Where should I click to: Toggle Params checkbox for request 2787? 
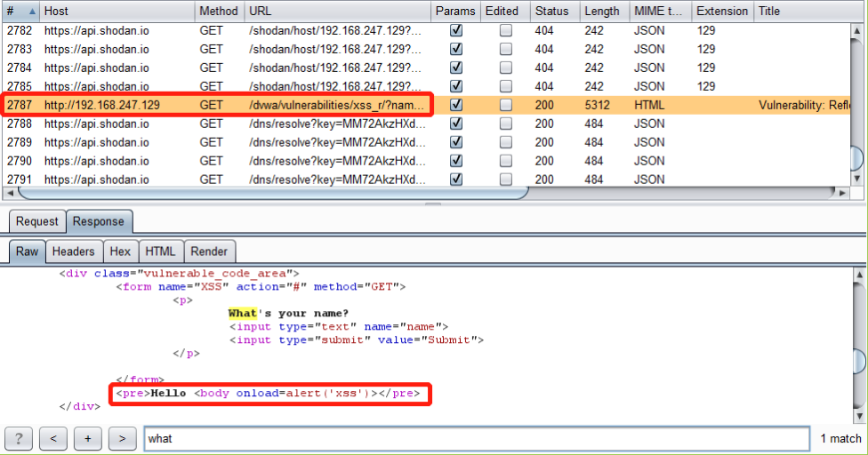point(456,105)
